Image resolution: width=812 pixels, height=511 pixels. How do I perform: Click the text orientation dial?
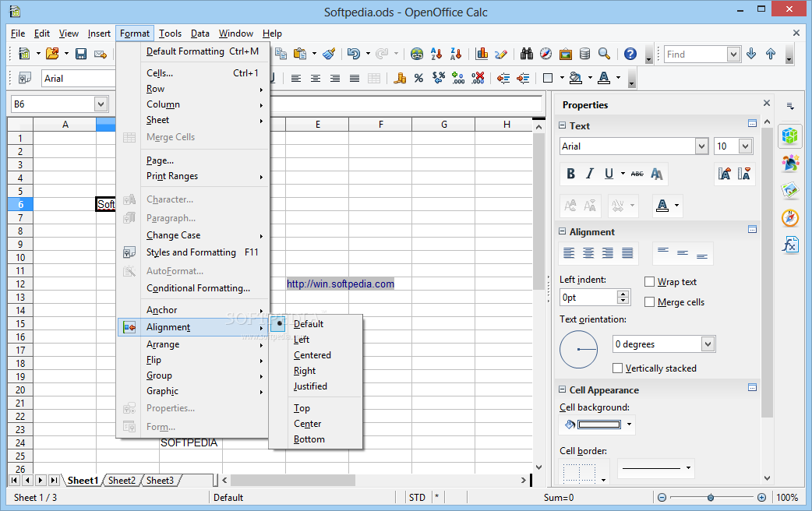[578, 350]
